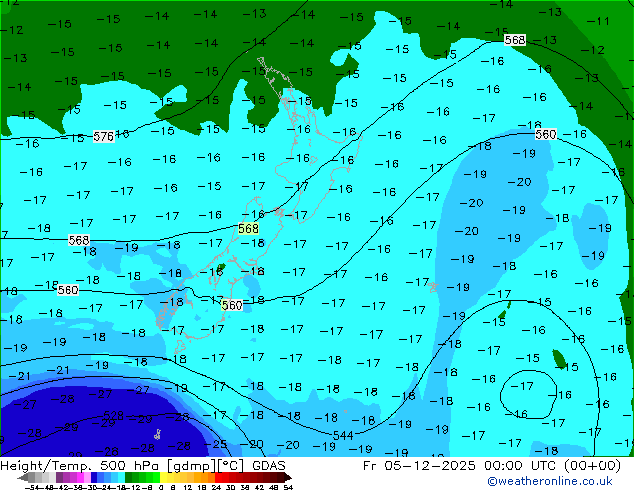Screen dimensions: 634x490
Task: Click the Height/Temp. 500 hPa title
Action: click(x=81, y=466)
